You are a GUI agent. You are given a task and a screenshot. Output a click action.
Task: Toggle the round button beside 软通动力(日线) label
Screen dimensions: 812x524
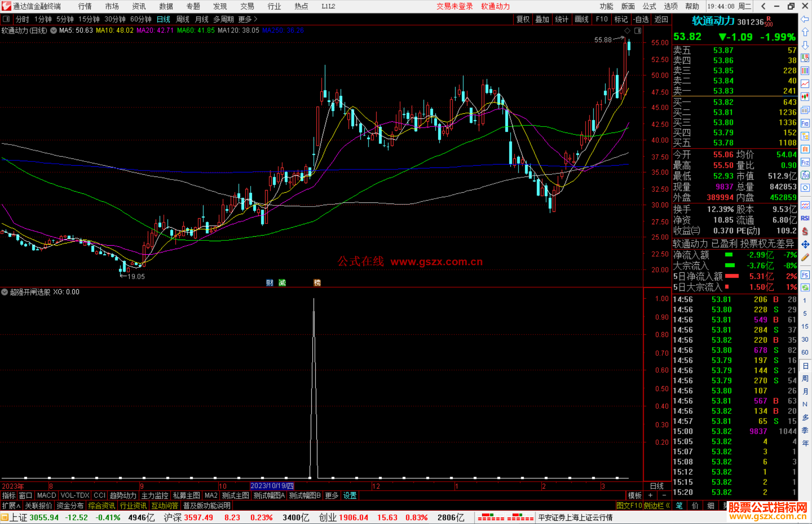tap(53, 30)
